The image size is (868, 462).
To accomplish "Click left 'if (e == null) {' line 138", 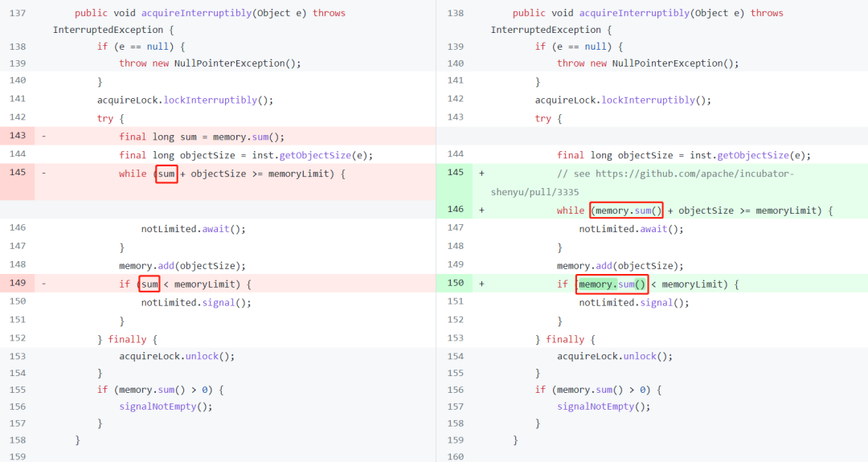I will [x=141, y=47].
